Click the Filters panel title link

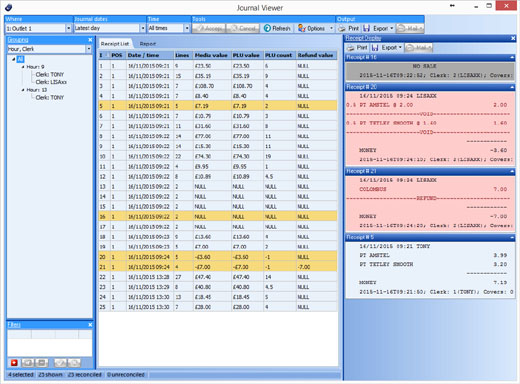(14, 324)
